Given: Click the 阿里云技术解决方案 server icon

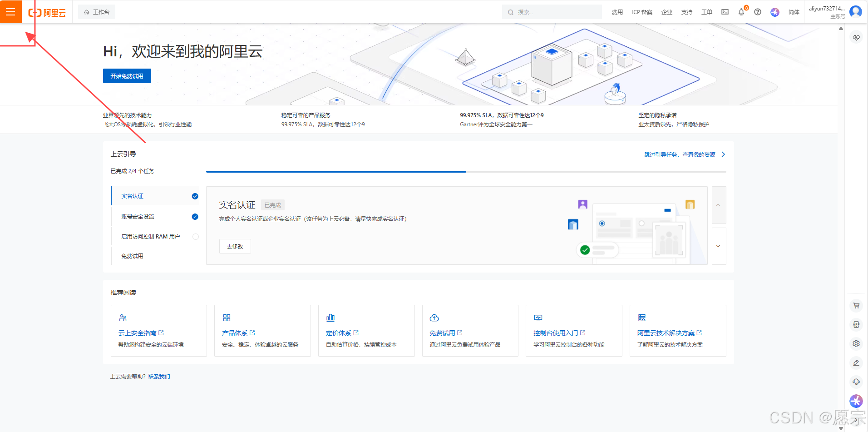Looking at the screenshot, I should [x=642, y=318].
